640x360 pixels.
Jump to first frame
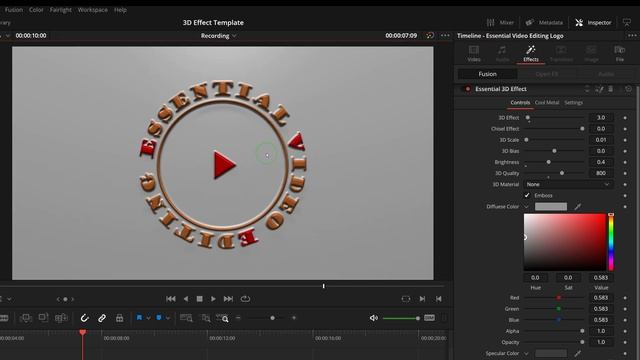[x=171, y=299]
